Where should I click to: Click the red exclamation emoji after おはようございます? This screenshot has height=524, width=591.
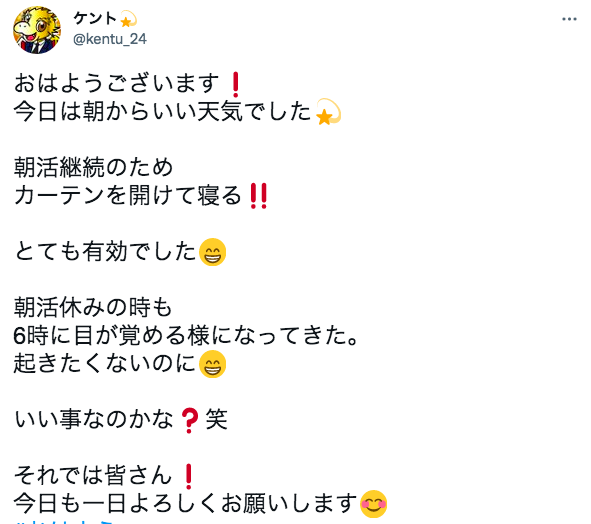(236, 84)
